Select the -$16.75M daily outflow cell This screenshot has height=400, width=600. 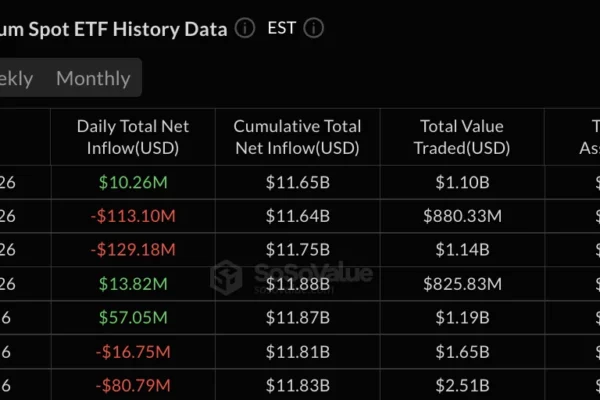(x=133, y=351)
